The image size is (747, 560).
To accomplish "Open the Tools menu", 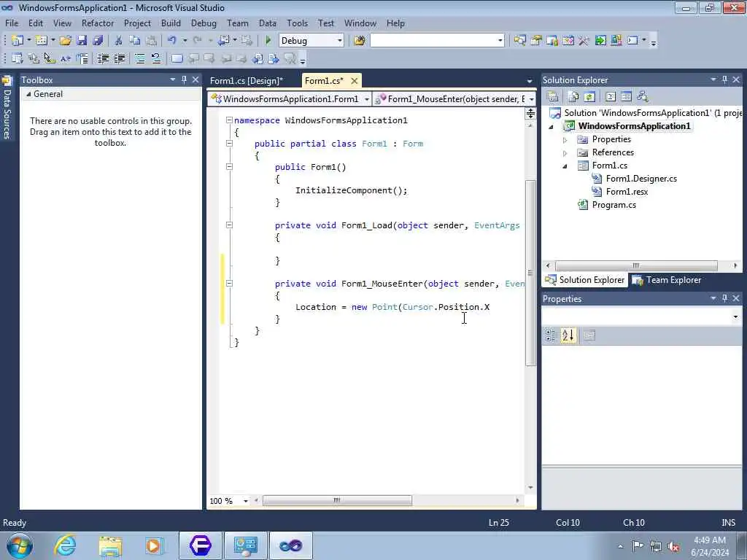I will click(x=298, y=23).
